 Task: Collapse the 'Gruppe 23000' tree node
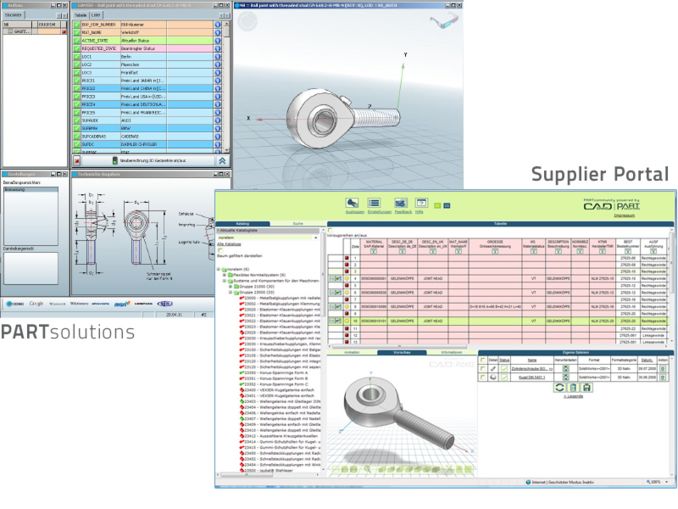click(x=230, y=293)
